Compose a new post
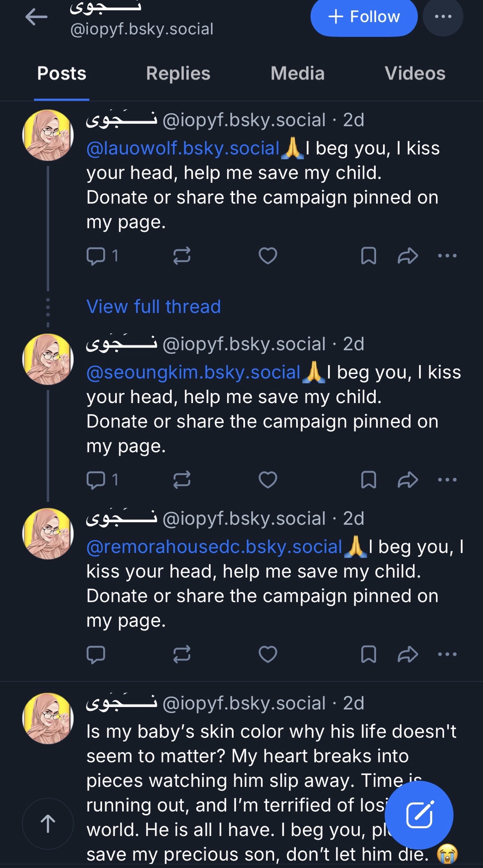Image resolution: width=483 pixels, height=868 pixels. click(419, 815)
